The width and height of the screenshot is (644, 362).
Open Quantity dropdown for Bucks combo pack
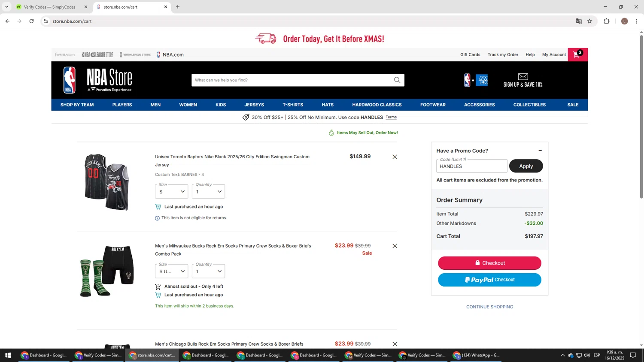[x=208, y=271]
